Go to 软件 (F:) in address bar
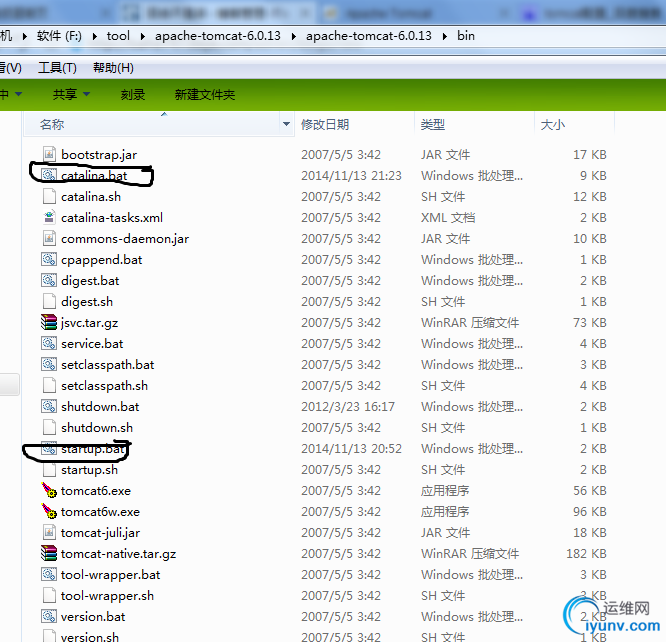 pyautogui.click(x=59, y=36)
